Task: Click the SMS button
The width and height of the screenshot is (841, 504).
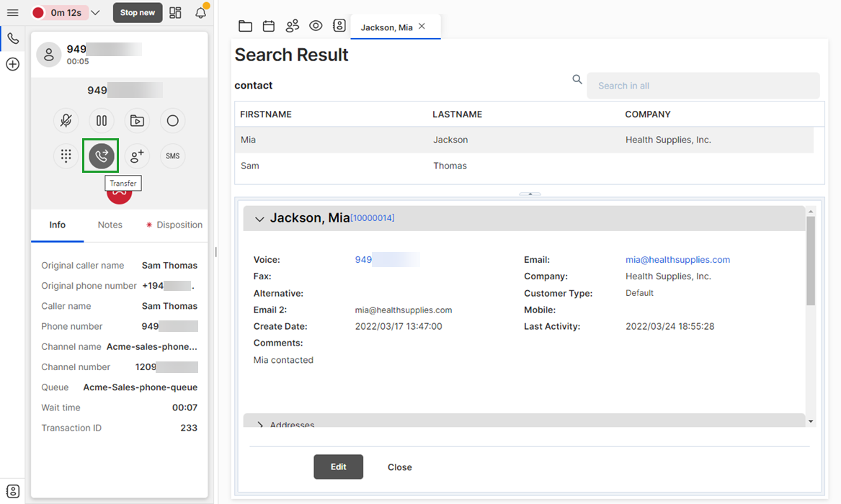Action: (172, 156)
